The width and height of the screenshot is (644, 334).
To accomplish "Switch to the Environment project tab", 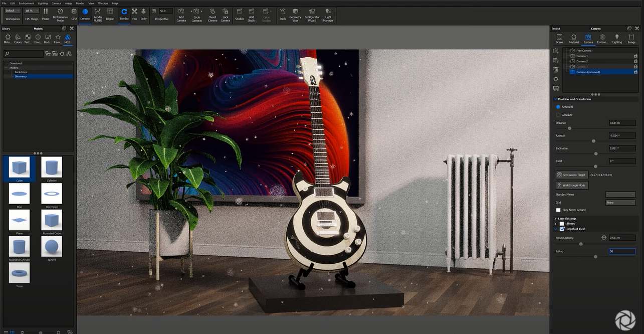I will (602, 38).
